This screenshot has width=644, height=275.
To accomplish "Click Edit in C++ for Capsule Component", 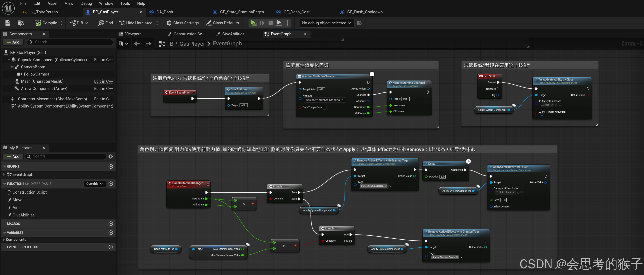I will click(104, 60).
